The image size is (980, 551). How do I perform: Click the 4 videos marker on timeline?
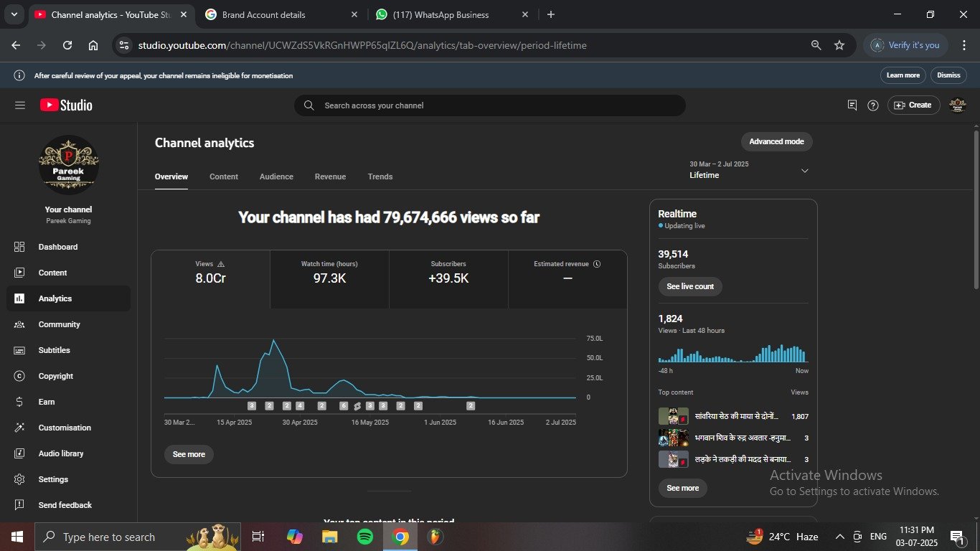click(x=300, y=406)
